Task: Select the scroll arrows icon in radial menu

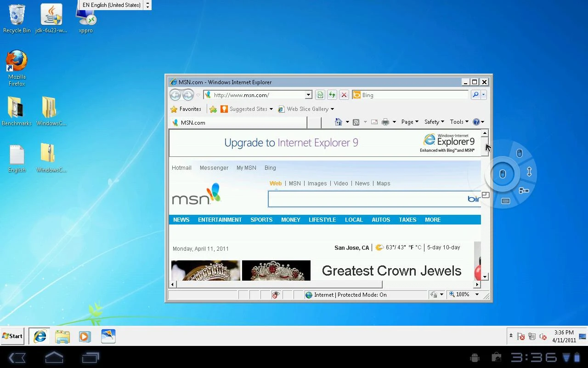Action: click(529, 172)
